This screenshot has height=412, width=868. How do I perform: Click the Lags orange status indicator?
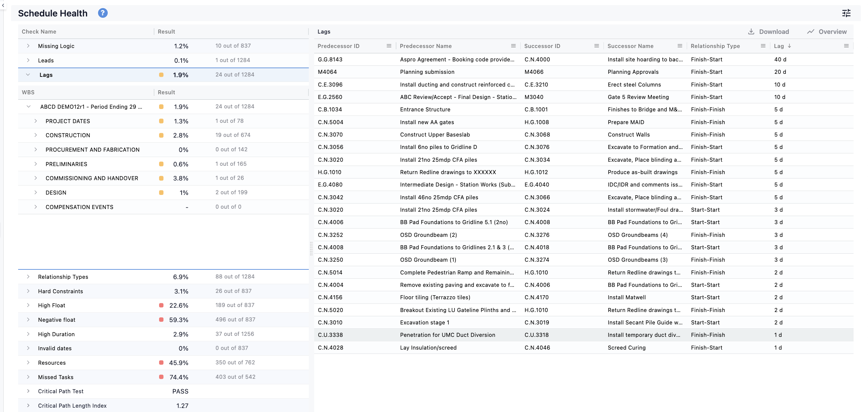[x=161, y=75]
